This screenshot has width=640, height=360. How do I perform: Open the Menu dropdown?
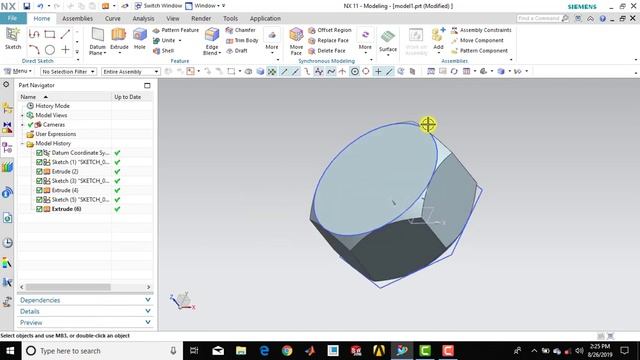tap(18, 71)
